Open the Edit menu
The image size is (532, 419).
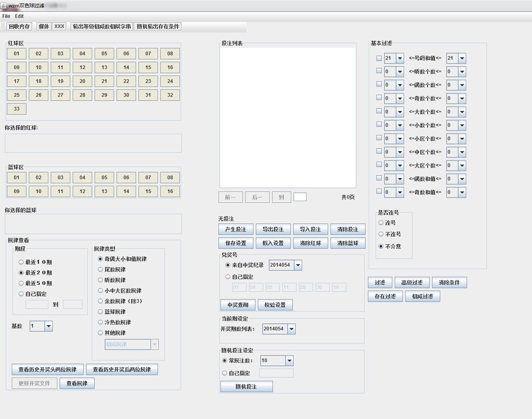tap(19, 16)
